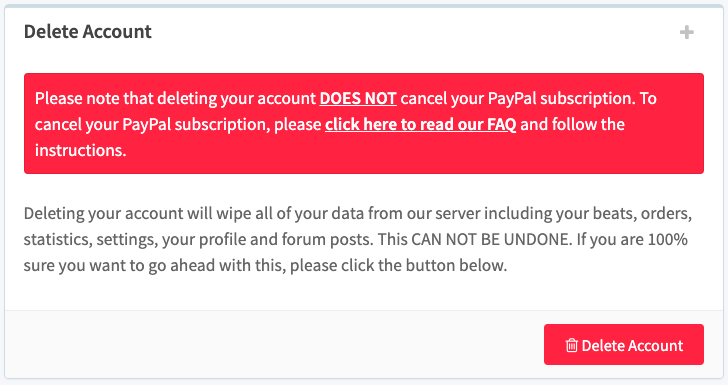Image resolution: width=728 pixels, height=385 pixels.
Task: Click the CAN NOT BE UNDONE text
Action: click(492, 240)
